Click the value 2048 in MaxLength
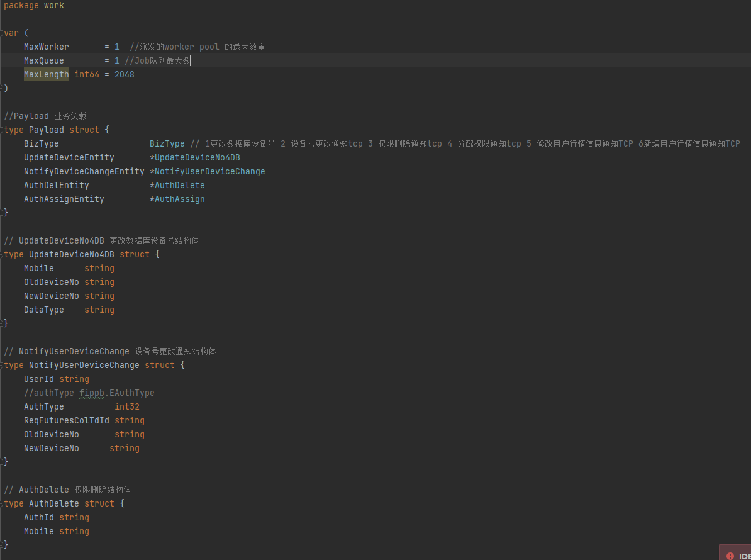 click(x=124, y=74)
